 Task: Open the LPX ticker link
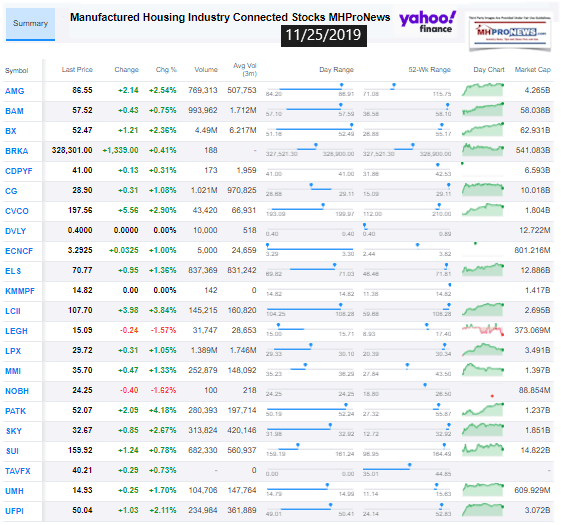13,351
